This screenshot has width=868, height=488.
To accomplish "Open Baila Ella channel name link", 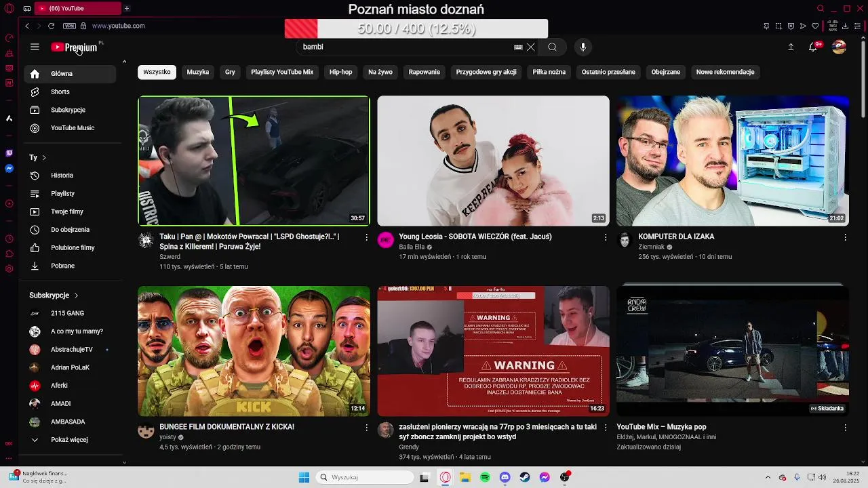I will [412, 247].
